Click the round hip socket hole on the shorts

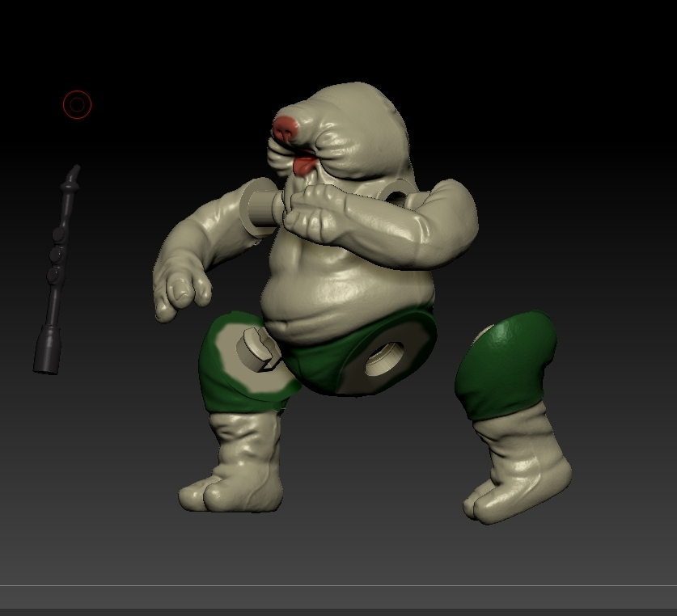[x=384, y=358]
